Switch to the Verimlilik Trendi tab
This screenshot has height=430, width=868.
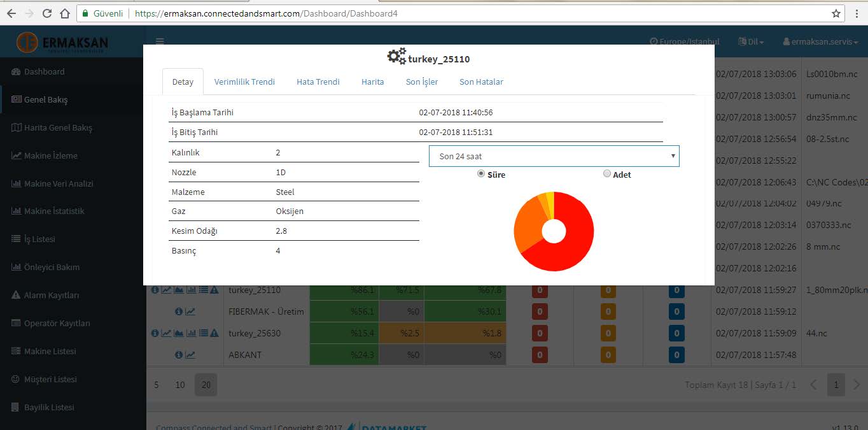(244, 82)
